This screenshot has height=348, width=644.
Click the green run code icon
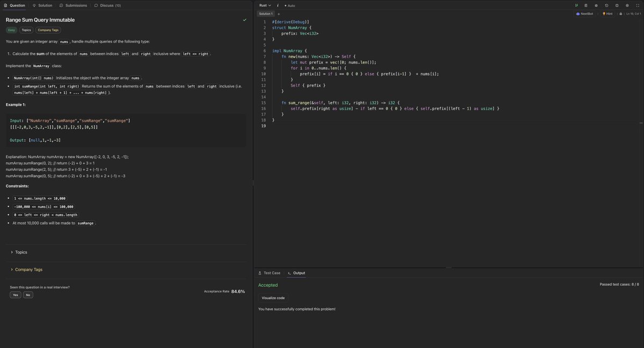click(x=576, y=5)
